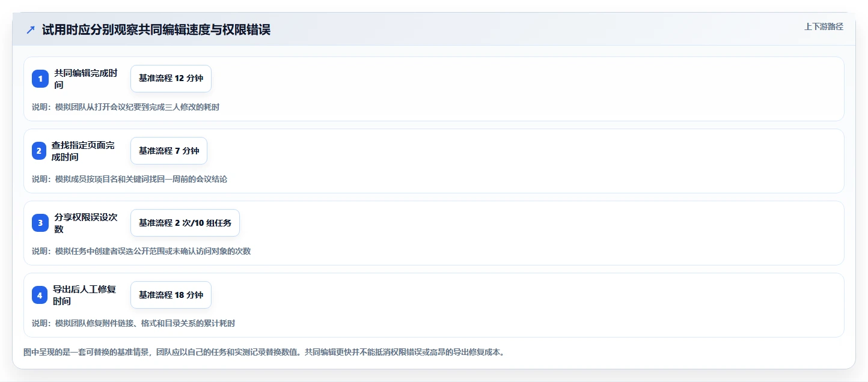Click the 分享权限误设次数 label
Screen dimensions: 868x382
(86, 223)
